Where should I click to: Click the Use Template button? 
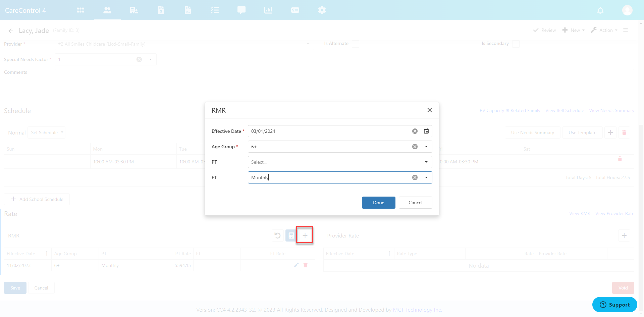pos(582,133)
